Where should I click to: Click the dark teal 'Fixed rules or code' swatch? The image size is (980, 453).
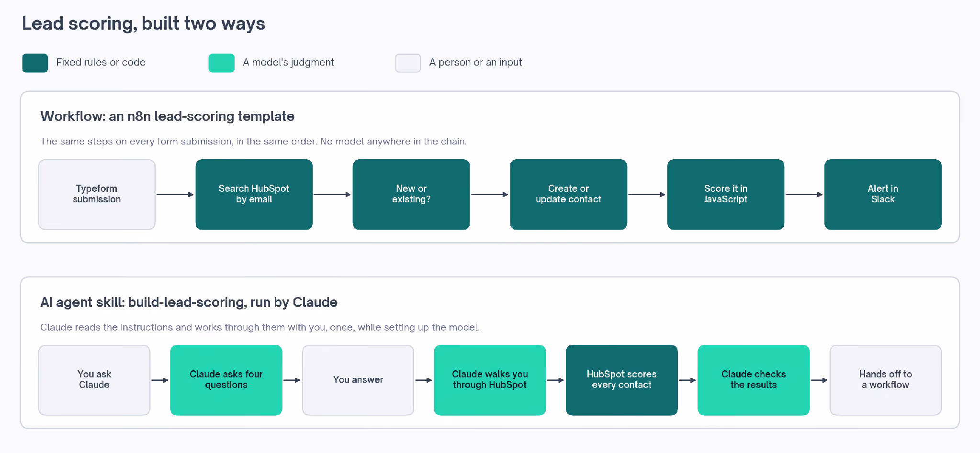click(x=35, y=63)
